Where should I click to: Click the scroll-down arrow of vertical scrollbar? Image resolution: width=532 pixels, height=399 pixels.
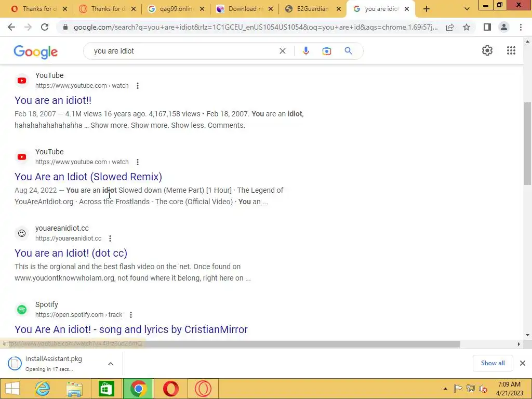coord(527,335)
